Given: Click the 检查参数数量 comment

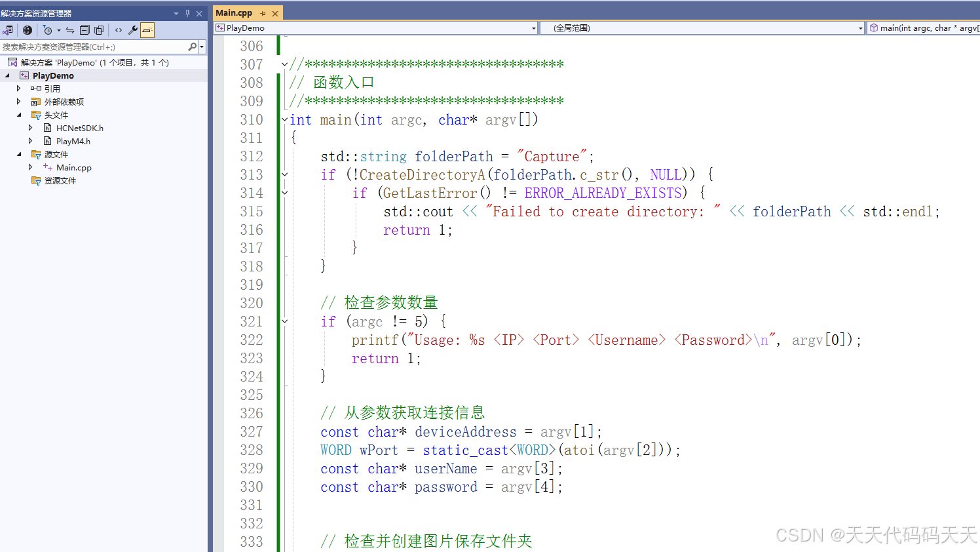Looking at the screenshot, I should [379, 303].
